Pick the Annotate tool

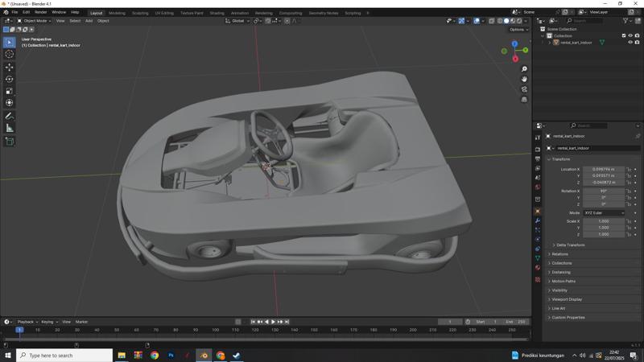point(10,116)
